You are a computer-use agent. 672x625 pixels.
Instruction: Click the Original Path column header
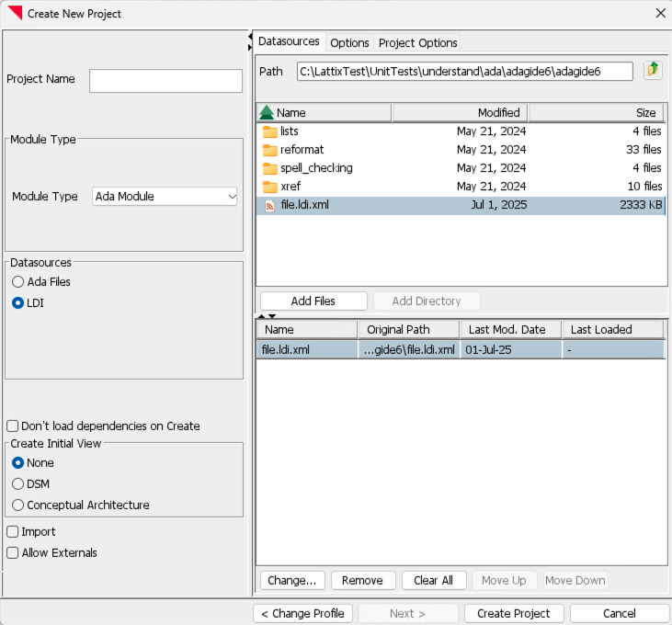pos(409,329)
